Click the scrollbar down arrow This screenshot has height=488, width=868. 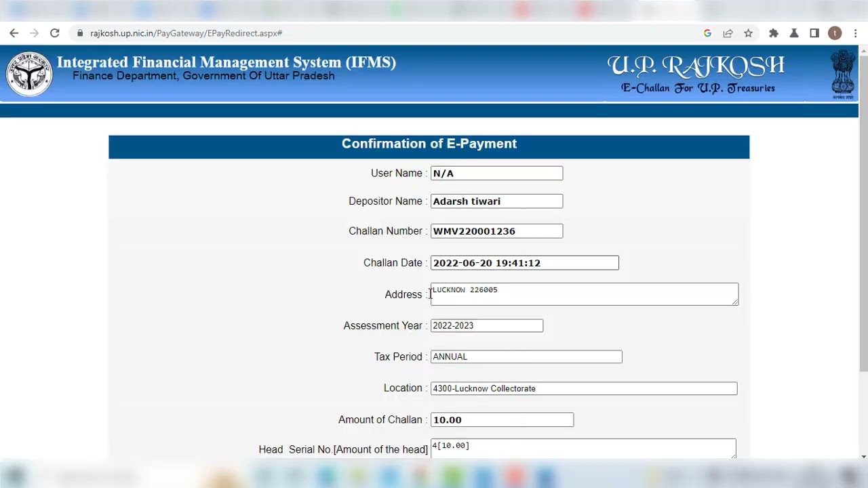coord(863,456)
